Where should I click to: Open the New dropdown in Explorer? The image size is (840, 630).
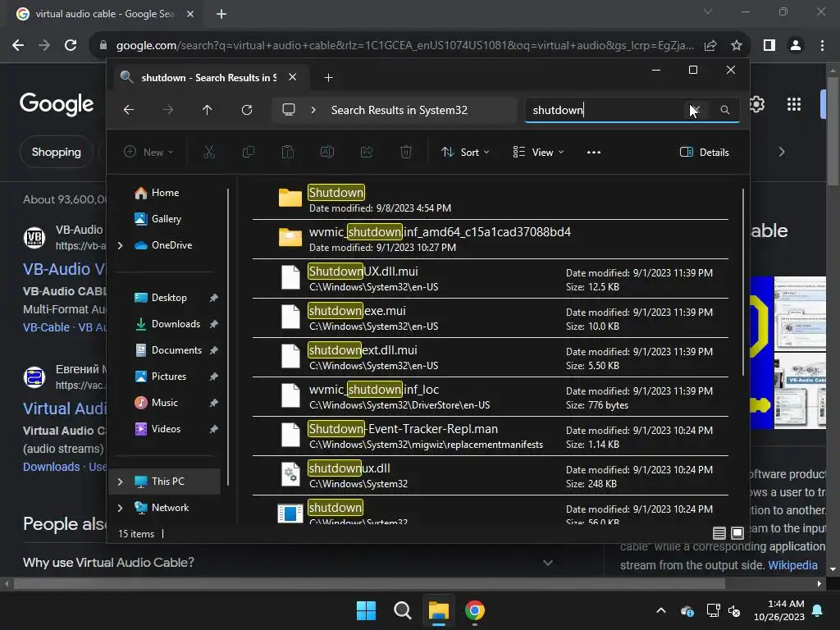pyautogui.click(x=148, y=152)
